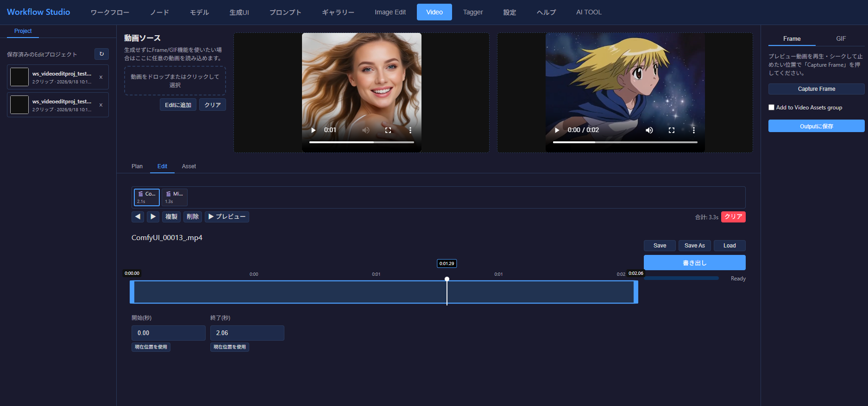Start the プレビュー preview playback
868x406 pixels.
pos(227,216)
